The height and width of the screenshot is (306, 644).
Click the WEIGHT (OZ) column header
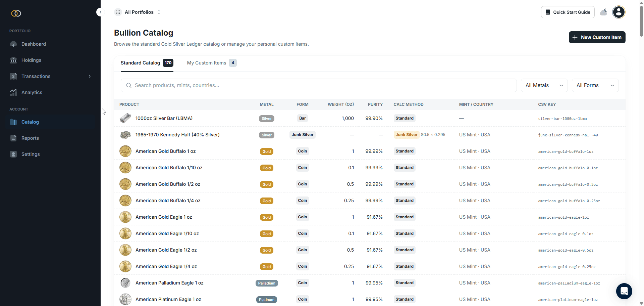point(341,104)
